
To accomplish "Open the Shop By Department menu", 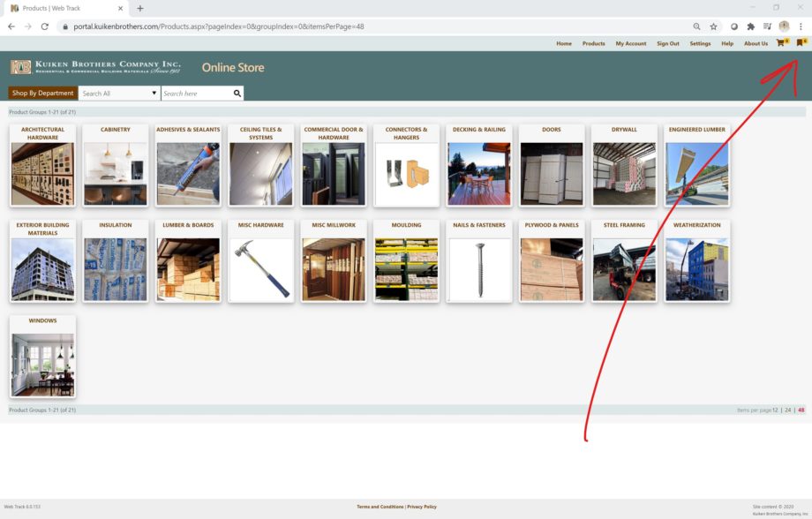I will (x=42, y=94).
